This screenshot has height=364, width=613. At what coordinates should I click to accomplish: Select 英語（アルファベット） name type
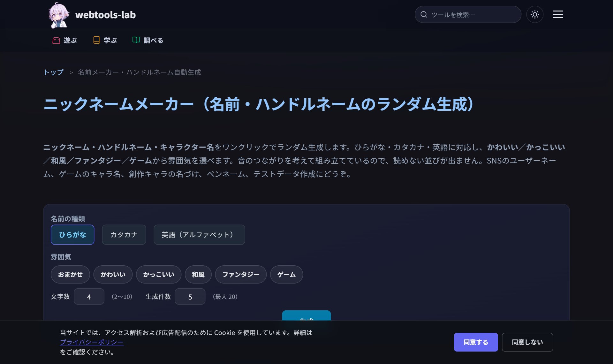click(x=199, y=235)
